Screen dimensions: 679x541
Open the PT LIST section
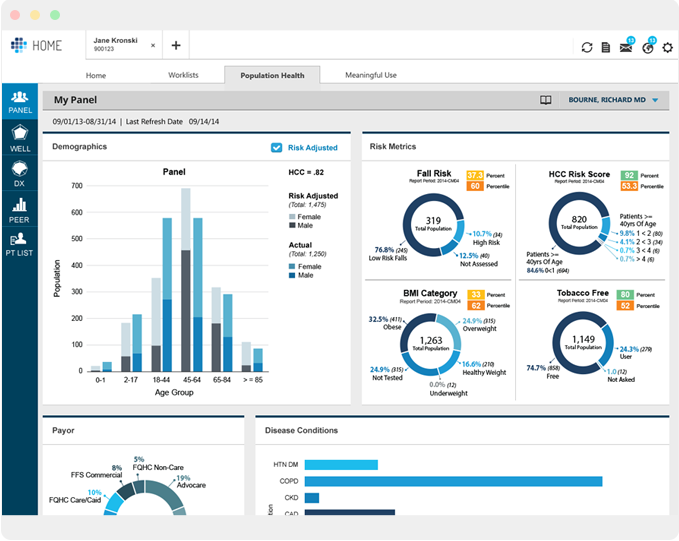tap(19, 244)
